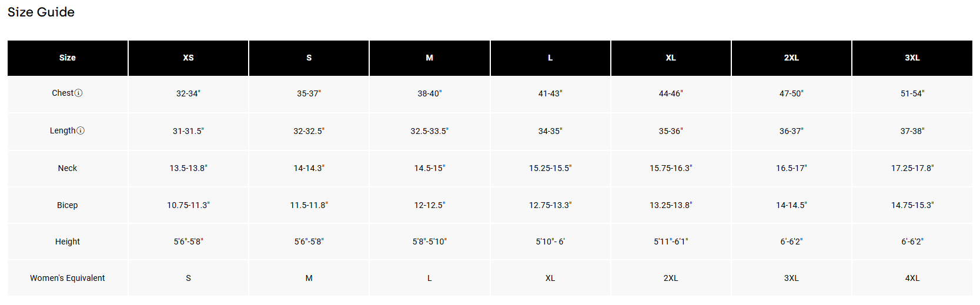This screenshot has width=980, height=305.
Task: Click the Size header cell
Action: point(68,58)
